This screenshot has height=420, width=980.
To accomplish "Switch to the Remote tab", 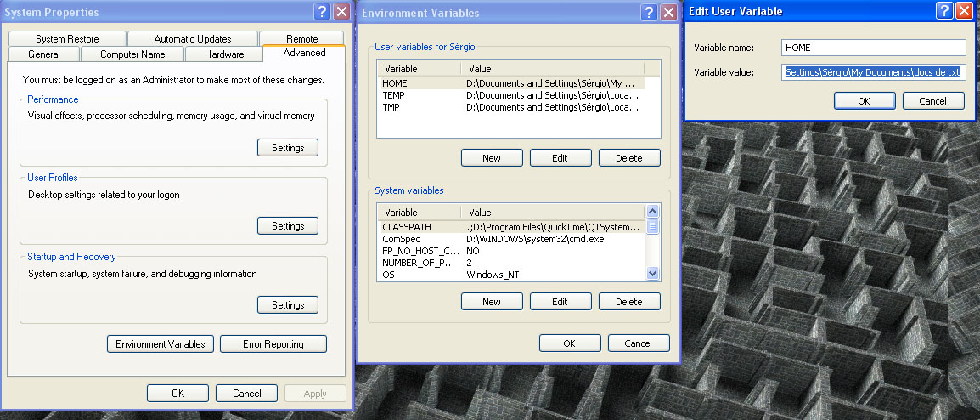I will click(x=301, y=39).
